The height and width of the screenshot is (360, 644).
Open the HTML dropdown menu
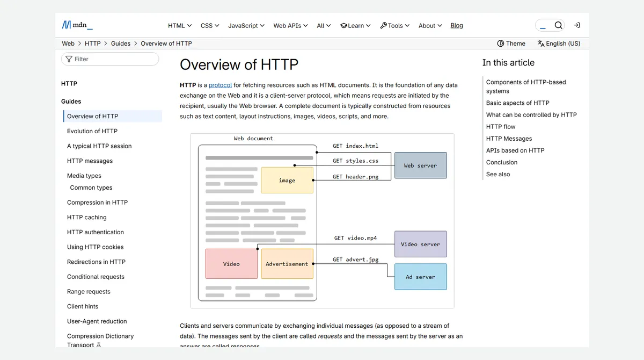(x=180, y=25)
